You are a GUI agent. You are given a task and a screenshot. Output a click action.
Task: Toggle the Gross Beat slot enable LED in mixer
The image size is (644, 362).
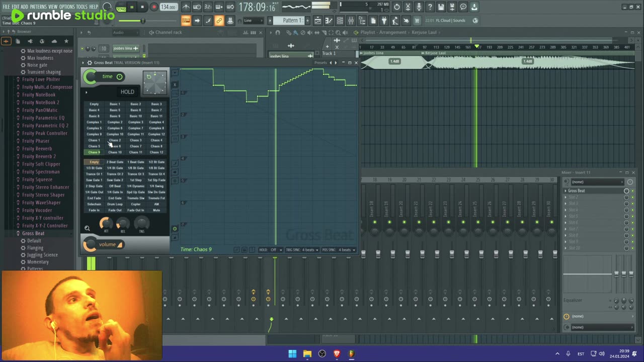point(632,191)
